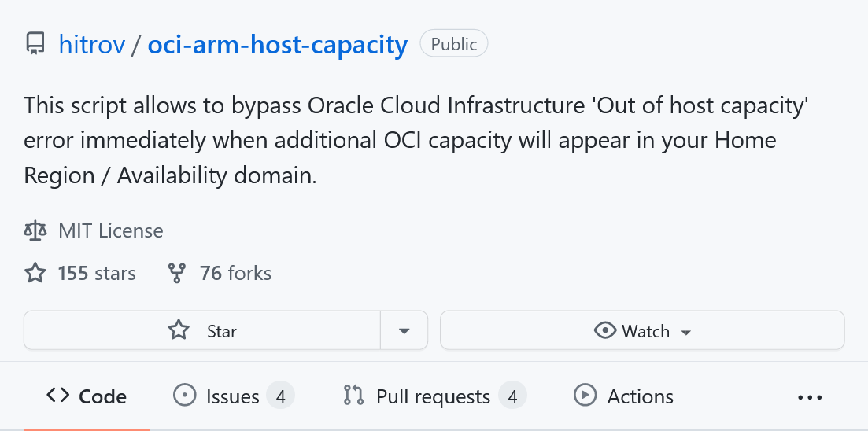Open the oci-arm-host-capacity repository link
This screenshot has width=868, height=431.
(278, 45)
